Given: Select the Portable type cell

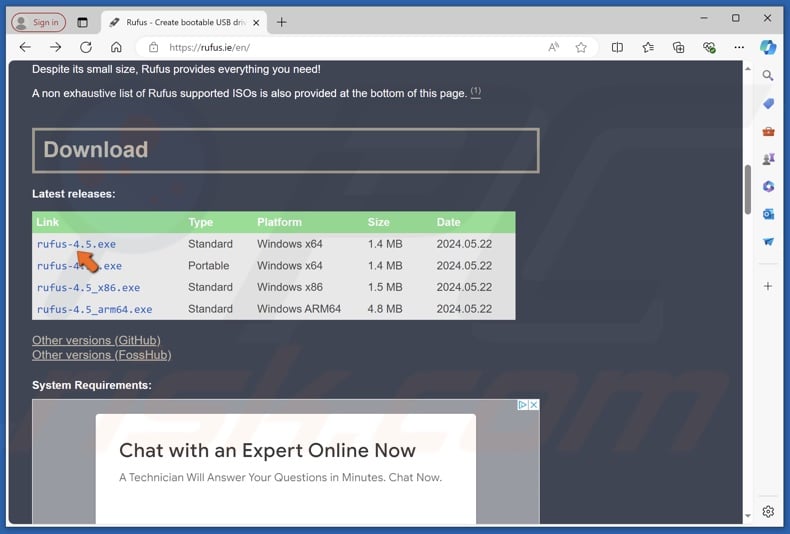Looking at the screenshot, I should coord(209,265).
